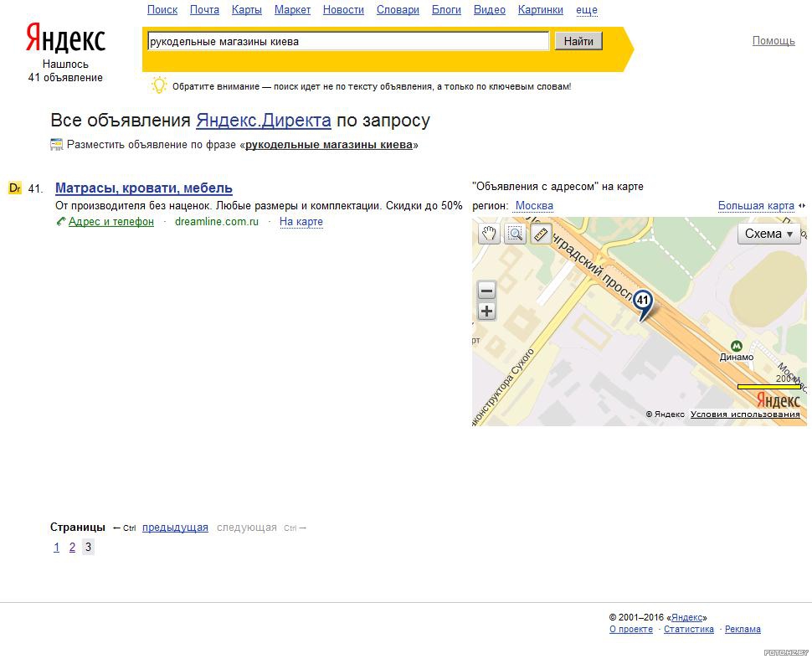The height and width of the screenshot is (659, 812).
Task: Click the Нашлось 41 объявление count text
Action: pyautogui.click(x=65, y=71)
